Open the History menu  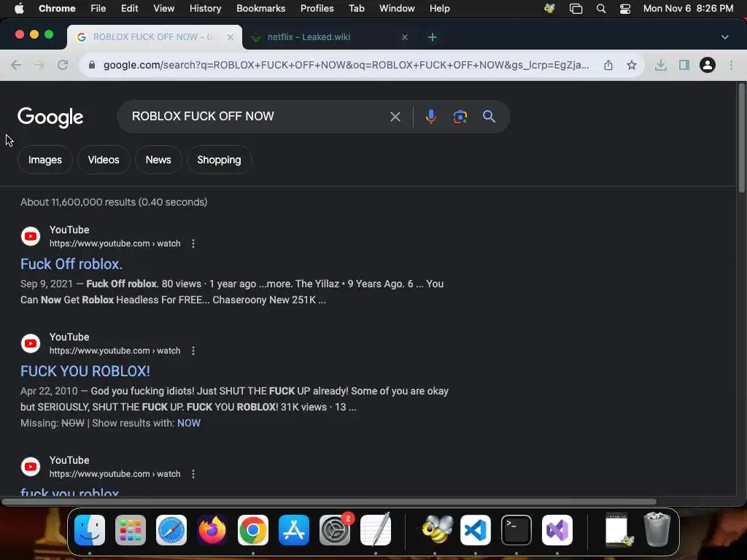pos(205,9)
